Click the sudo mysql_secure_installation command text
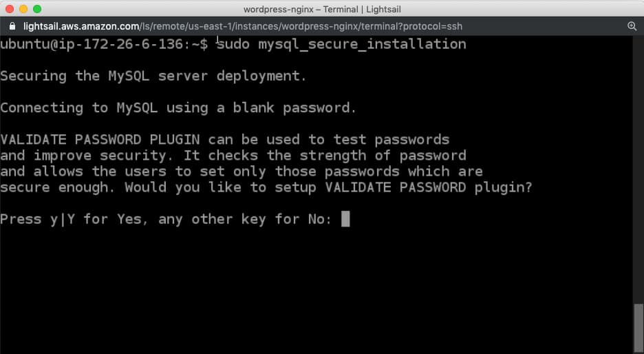Viewport: 644px width, 354px height. pos(341,44)
